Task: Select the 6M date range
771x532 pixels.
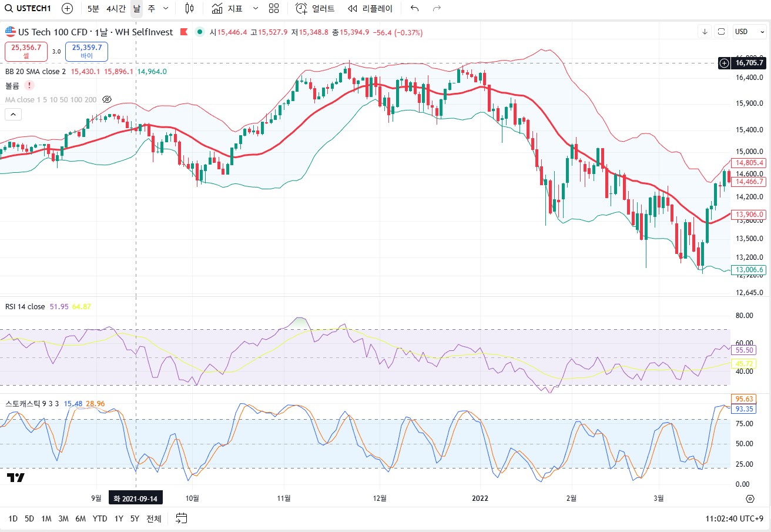Action: click(x=81, y=518)
